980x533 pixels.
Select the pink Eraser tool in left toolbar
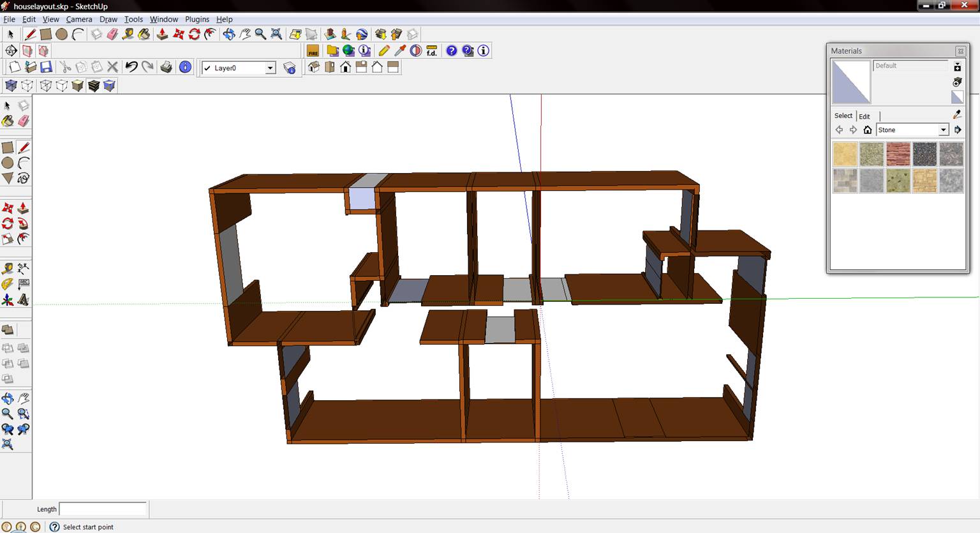(x=24, y=121)
